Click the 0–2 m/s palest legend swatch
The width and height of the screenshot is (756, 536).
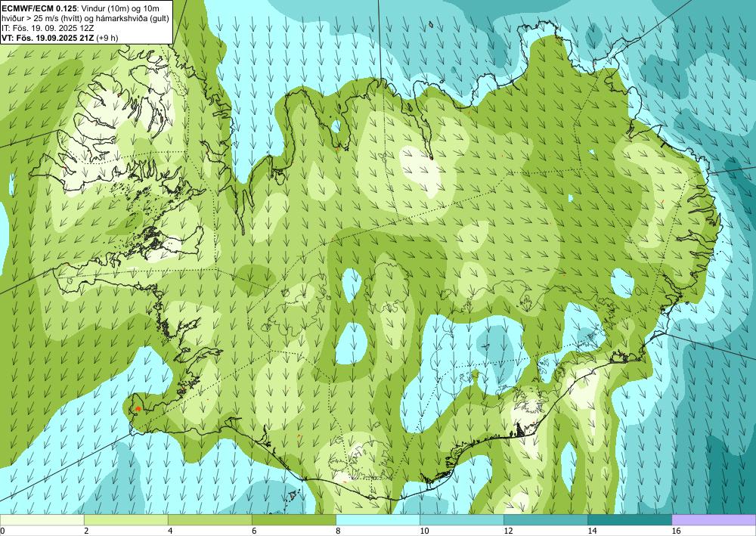[x=42, y=519]
